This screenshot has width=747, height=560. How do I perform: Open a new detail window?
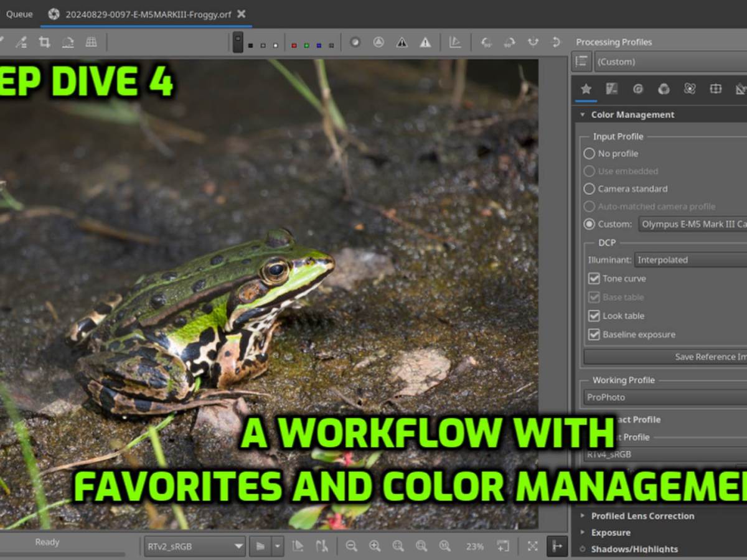tap(502, 546)
